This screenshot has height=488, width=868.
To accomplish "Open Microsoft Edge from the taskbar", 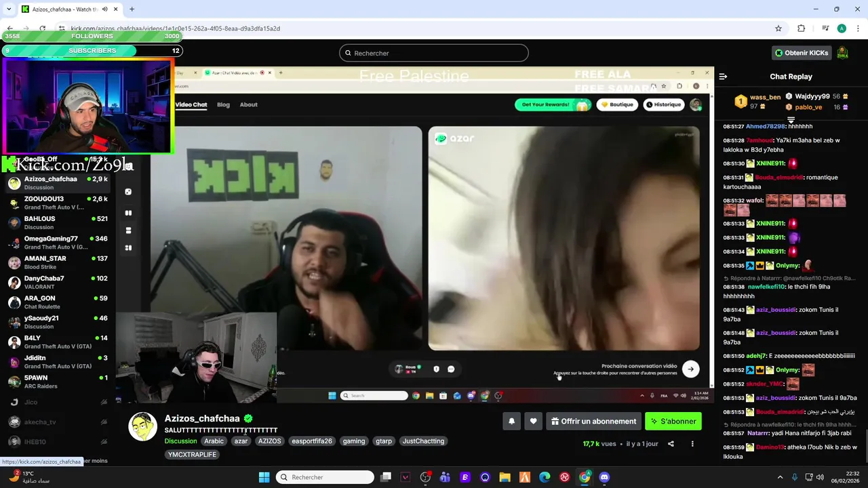I will point(545,477).
